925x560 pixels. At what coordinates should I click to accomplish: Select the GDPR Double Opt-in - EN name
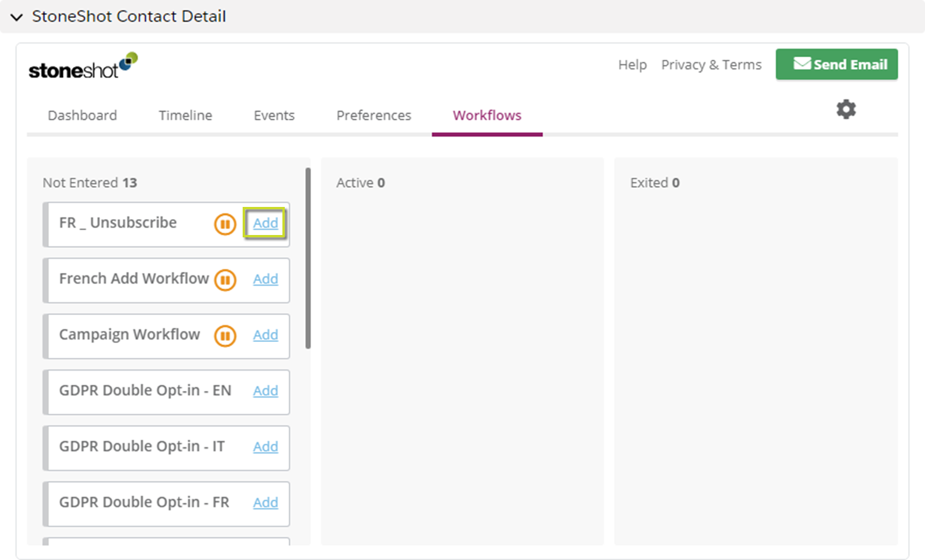[145, 390]
